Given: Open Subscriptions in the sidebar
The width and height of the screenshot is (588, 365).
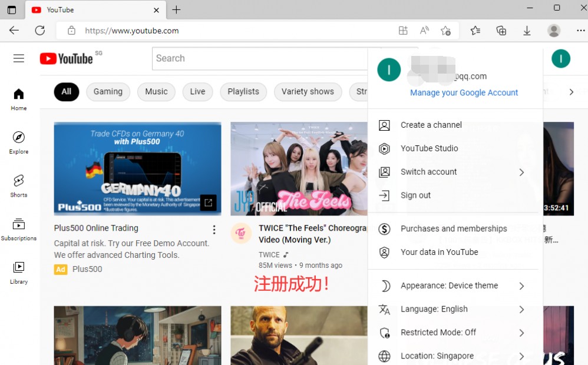Looking at the screenshot, I should pos(19,230).
